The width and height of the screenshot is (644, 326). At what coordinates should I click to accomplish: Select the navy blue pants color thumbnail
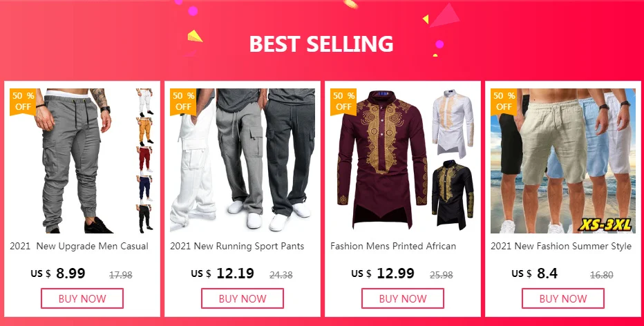pyautogui.click(x=144, y=189)
